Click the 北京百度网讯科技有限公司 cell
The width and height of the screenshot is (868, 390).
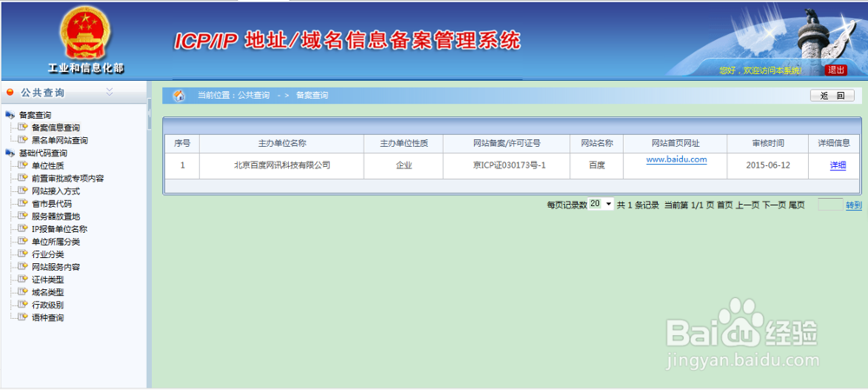point(282,165)
